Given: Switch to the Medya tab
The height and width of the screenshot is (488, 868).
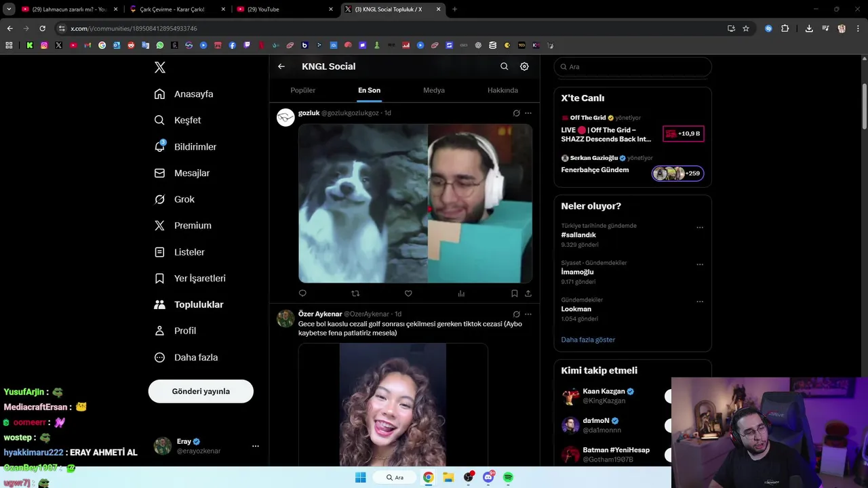Looking at the screenshot, I should coord(434,90).
